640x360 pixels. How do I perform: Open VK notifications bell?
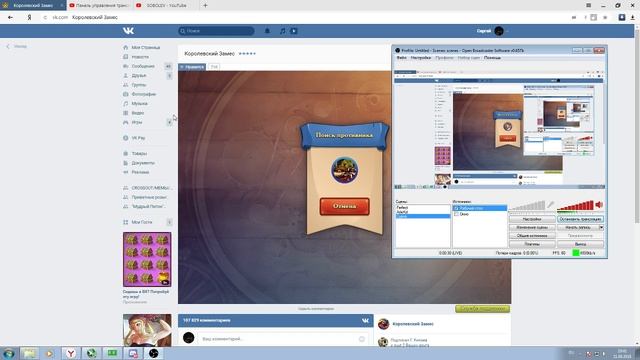point(267,31)
